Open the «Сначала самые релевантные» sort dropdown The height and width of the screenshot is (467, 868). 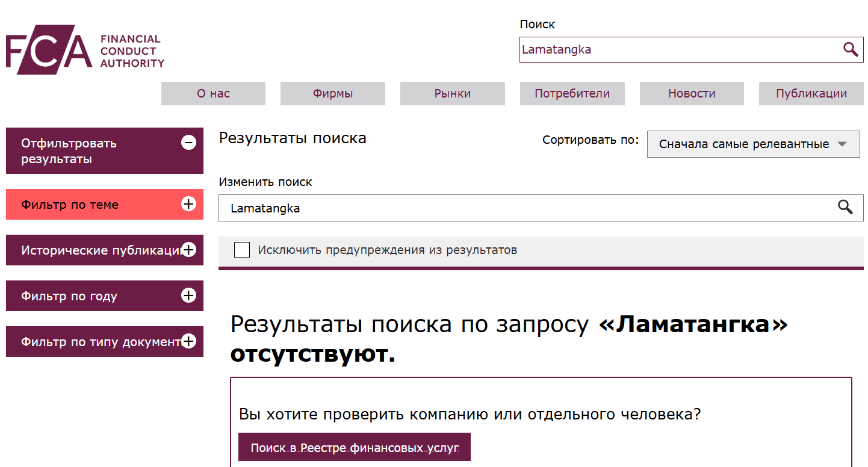point(752,144)
